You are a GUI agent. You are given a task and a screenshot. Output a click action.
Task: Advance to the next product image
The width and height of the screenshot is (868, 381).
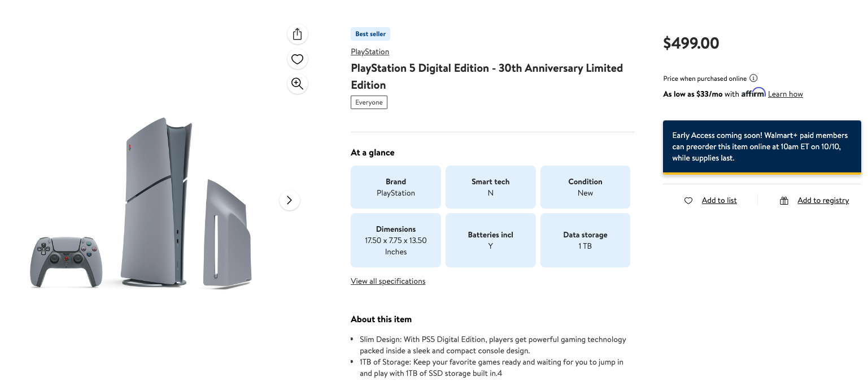coord(289,200)
